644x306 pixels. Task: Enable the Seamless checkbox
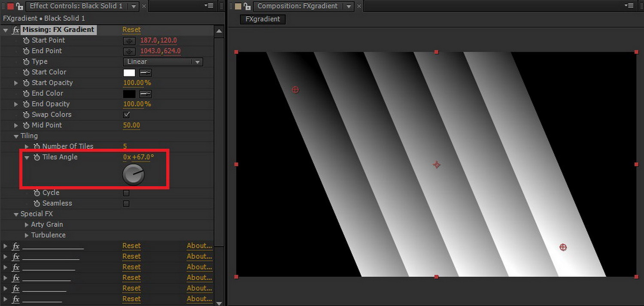(x=126, y=204)
